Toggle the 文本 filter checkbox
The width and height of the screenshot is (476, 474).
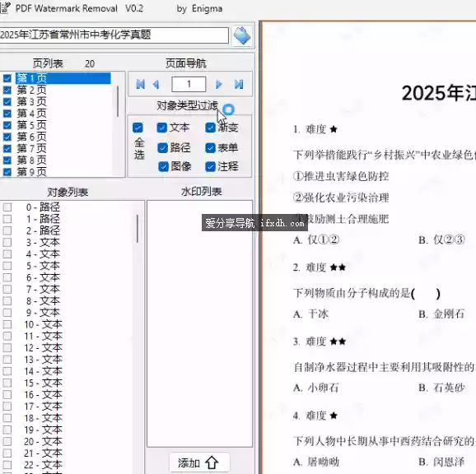coord(161,128)
